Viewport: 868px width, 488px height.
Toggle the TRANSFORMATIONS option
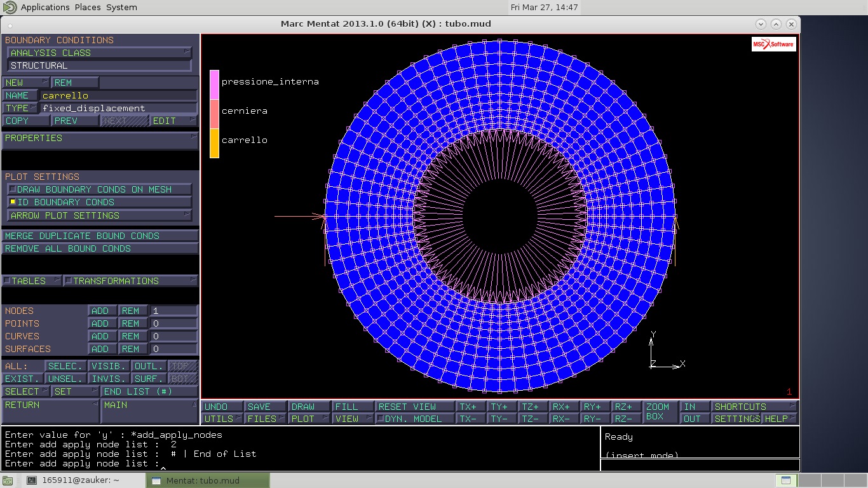[130, 280]
